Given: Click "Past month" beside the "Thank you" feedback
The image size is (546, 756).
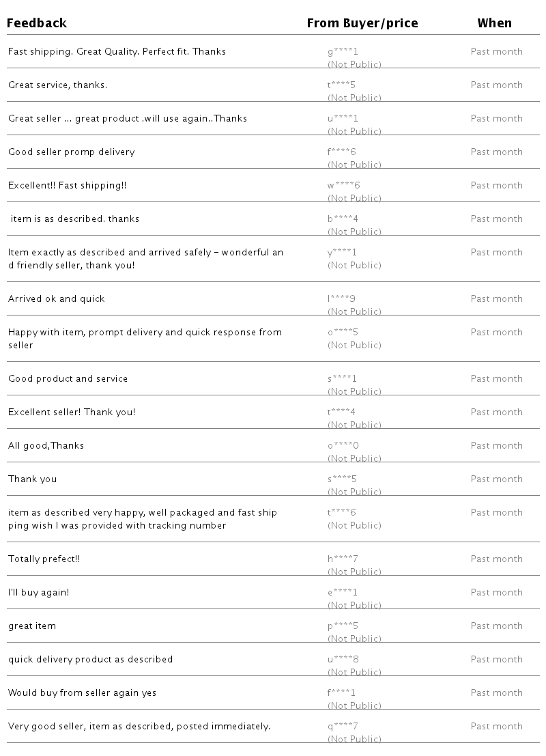Looking at the screenshot, I should pyautogui.click(x=496, y=479).
